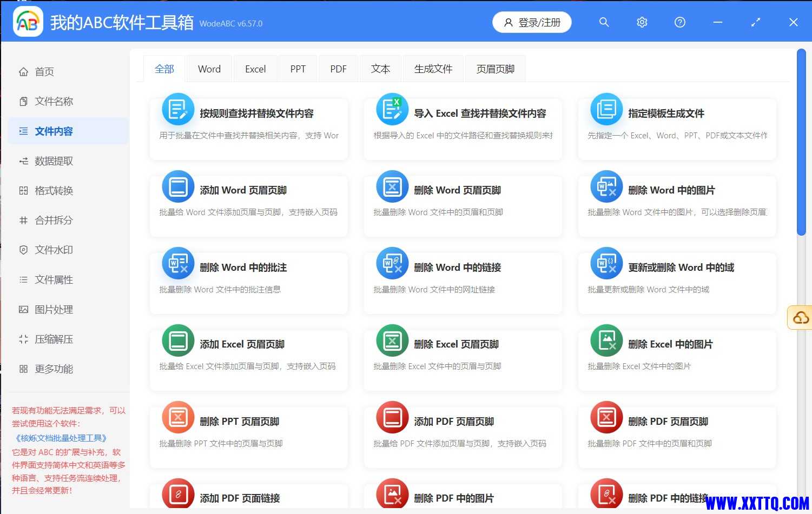812x514 pixels.
Task: Click the 删除 PPT 页眉页脚 icon
Action: coord(178,418)
